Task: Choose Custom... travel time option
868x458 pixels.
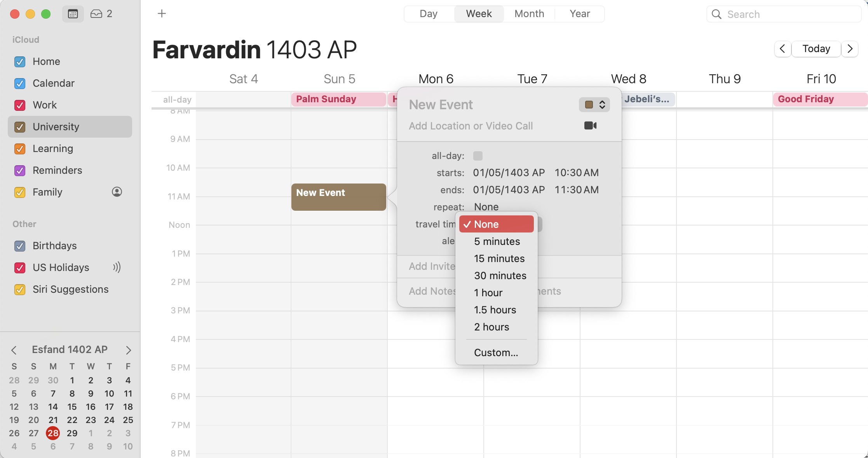Action: (x=497, y=353)
